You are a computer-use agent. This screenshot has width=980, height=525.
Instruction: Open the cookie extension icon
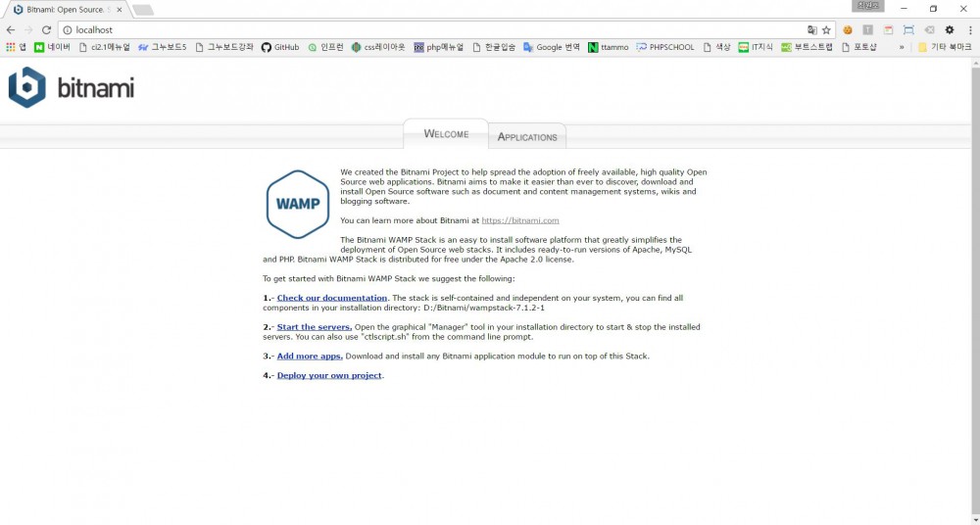click(848, 30)
